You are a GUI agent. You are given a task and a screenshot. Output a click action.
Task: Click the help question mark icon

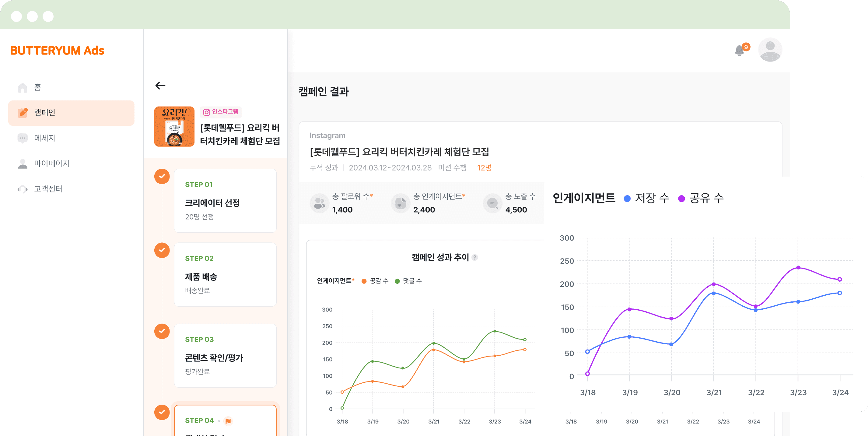coord(475,258)
